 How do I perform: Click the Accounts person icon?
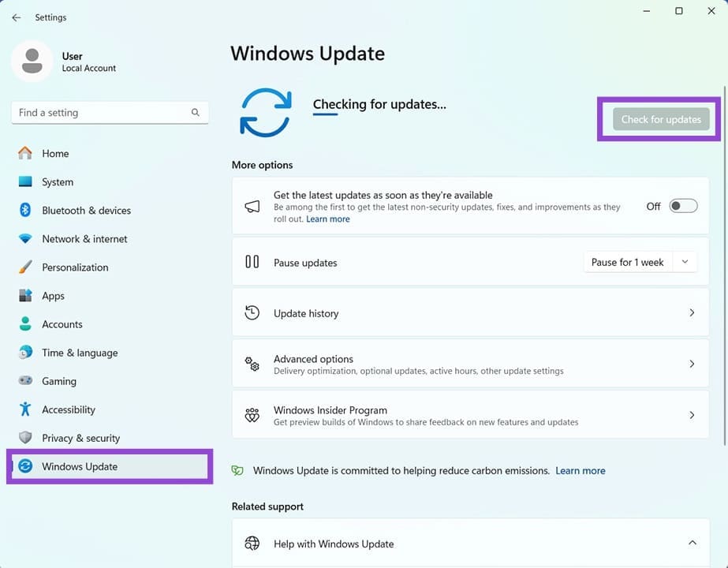24,323
